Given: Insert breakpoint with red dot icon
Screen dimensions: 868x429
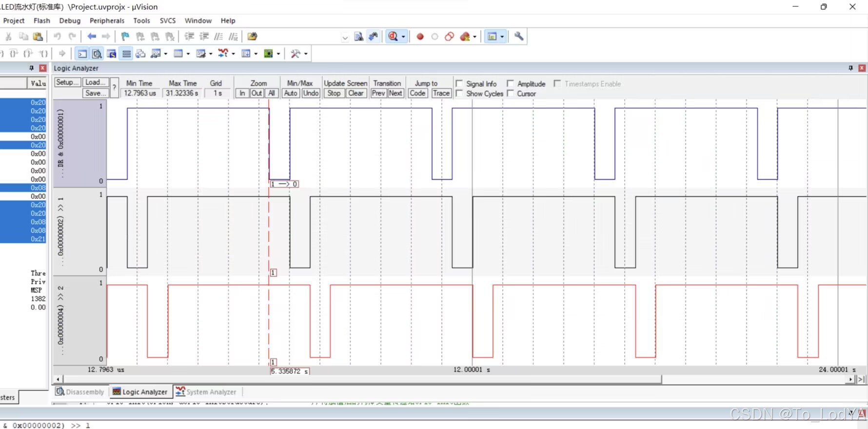Looking at the screenshot, I should point(420,37).
